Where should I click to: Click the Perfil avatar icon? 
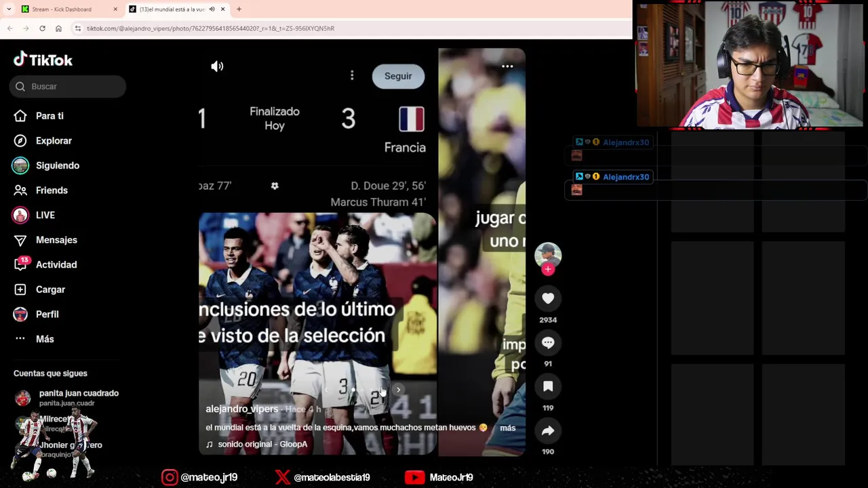point(20,314)
